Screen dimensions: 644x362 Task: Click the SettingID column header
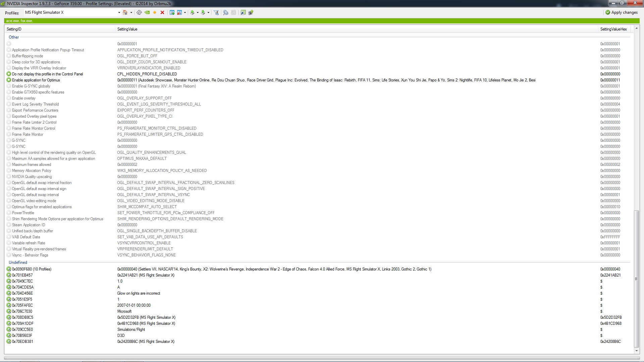pyautogui.click(x=14, y=29)
